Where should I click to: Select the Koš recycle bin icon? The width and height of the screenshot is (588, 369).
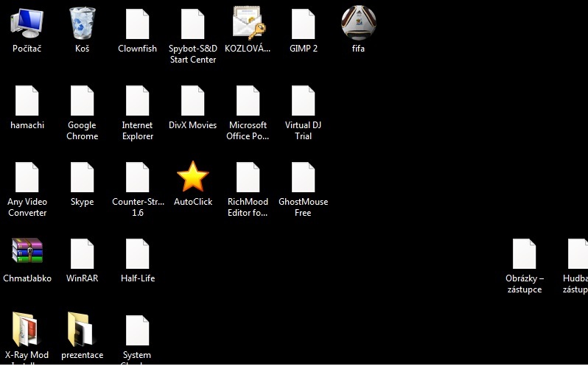coord(82,24)
